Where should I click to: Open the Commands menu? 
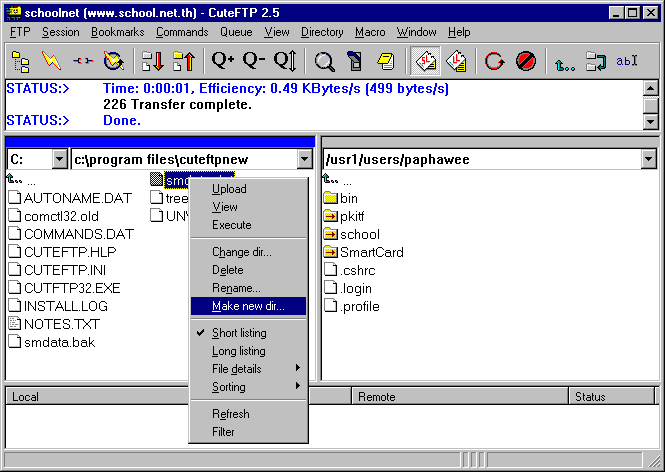[x=182, y=32]
